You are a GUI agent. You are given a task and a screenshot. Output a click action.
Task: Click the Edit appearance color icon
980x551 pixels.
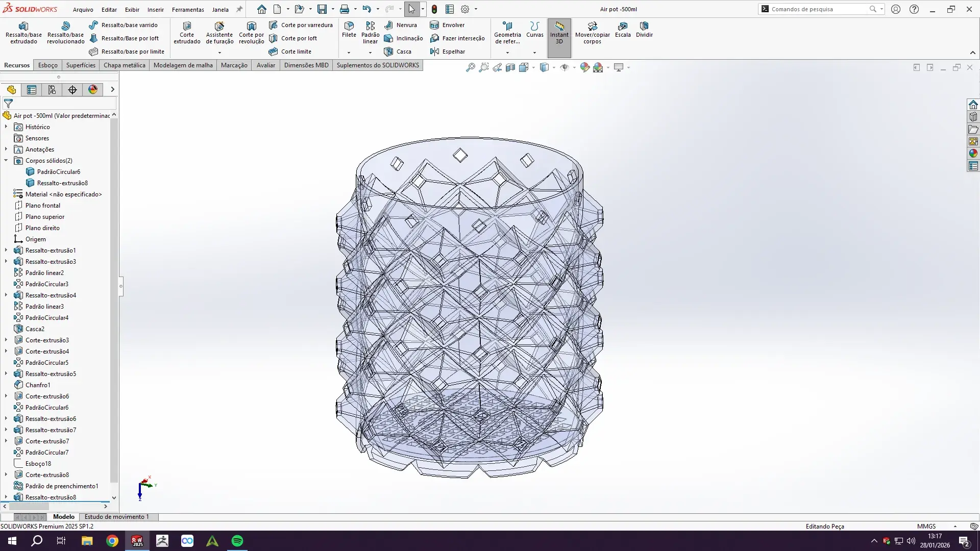[x=584, y=67]
